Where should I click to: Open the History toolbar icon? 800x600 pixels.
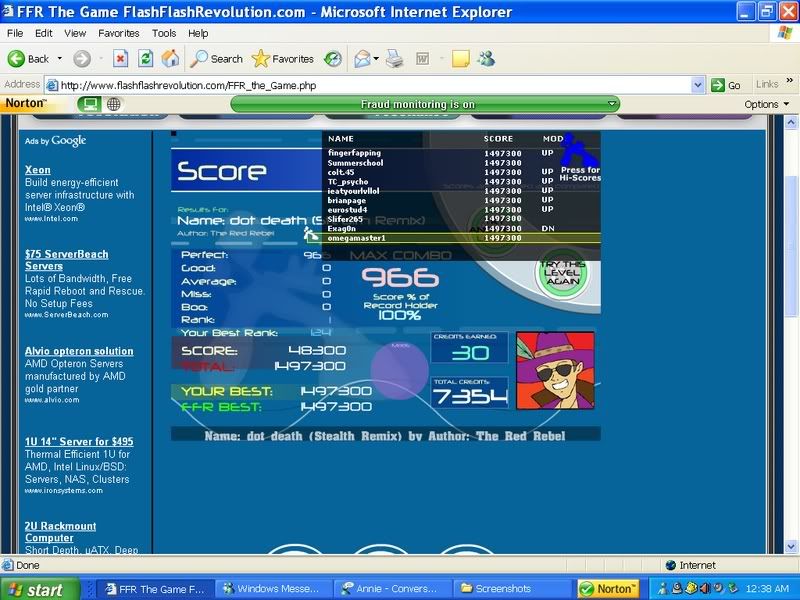332,59
